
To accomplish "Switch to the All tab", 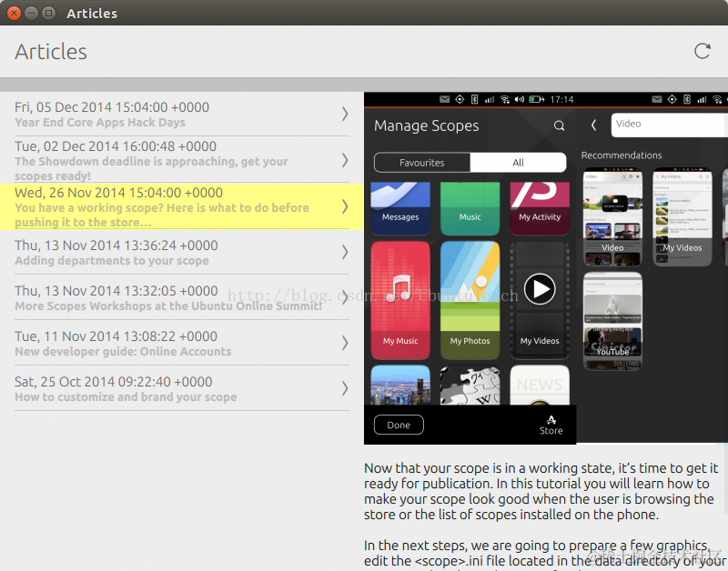I will point(518,163).
